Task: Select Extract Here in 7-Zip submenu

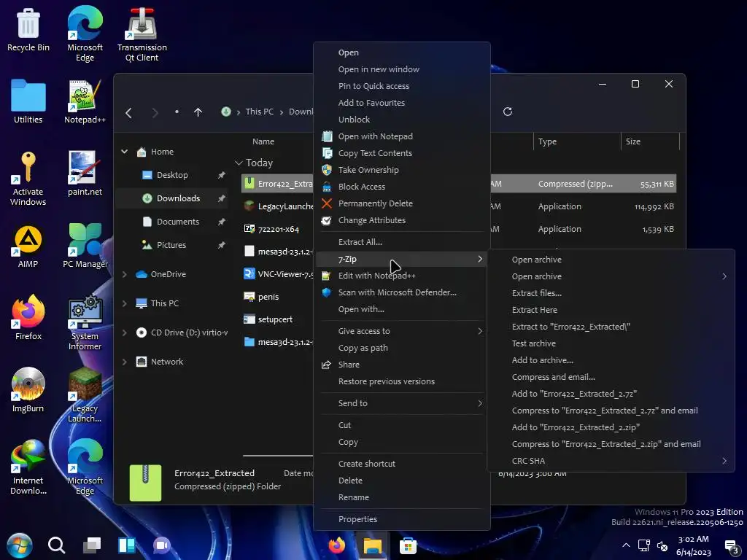Action: pos(611,310)
